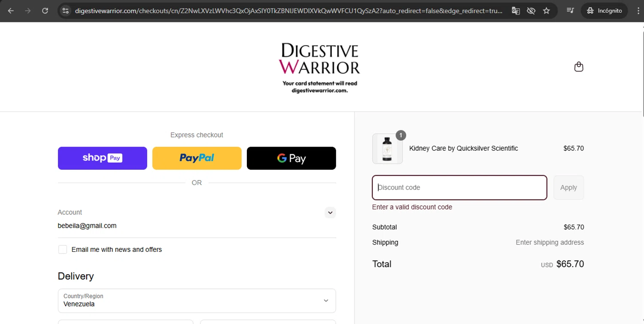This screenshot has height=324, width=644.
Task: Click the 'Enter a valid discount code' error
Action: (x=412, y=207)
